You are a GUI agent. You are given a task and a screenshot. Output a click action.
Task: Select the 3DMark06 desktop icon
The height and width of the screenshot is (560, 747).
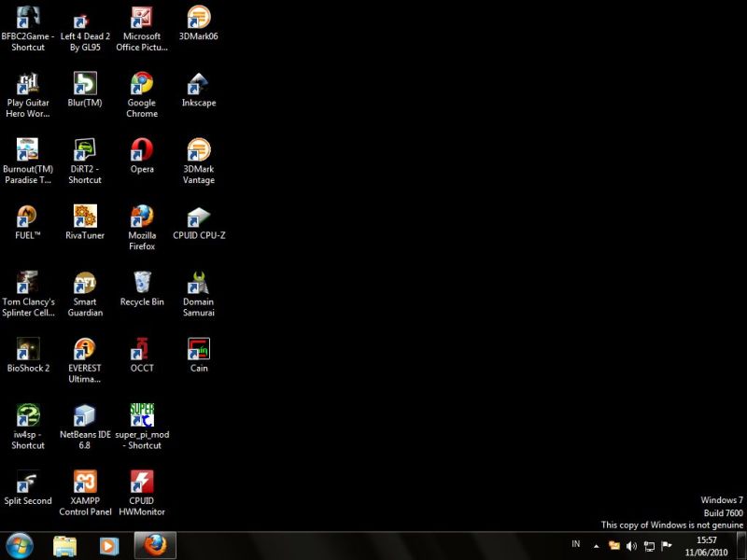click(x=199, y=17)
